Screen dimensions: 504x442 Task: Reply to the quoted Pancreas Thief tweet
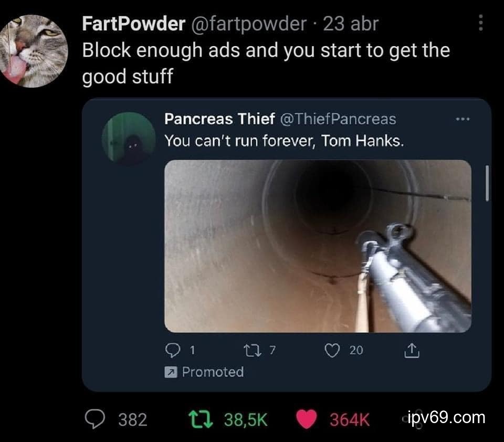(x=173, y=350)
